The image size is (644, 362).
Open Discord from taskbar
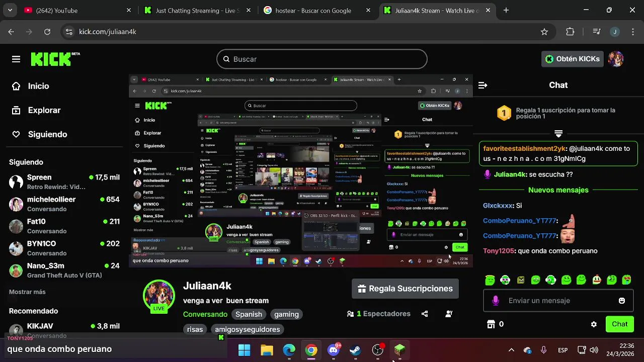[x=334, y=350]
